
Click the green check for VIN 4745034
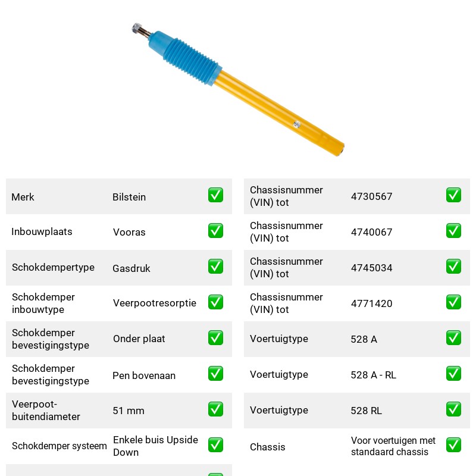point(453,266)
